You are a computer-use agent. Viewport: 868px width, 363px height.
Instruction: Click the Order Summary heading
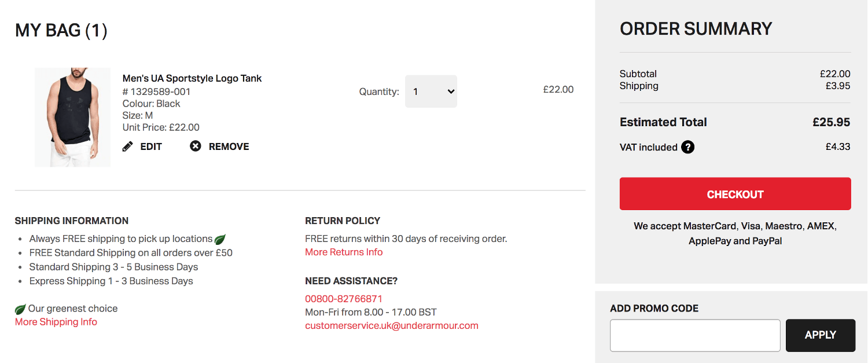696,29
